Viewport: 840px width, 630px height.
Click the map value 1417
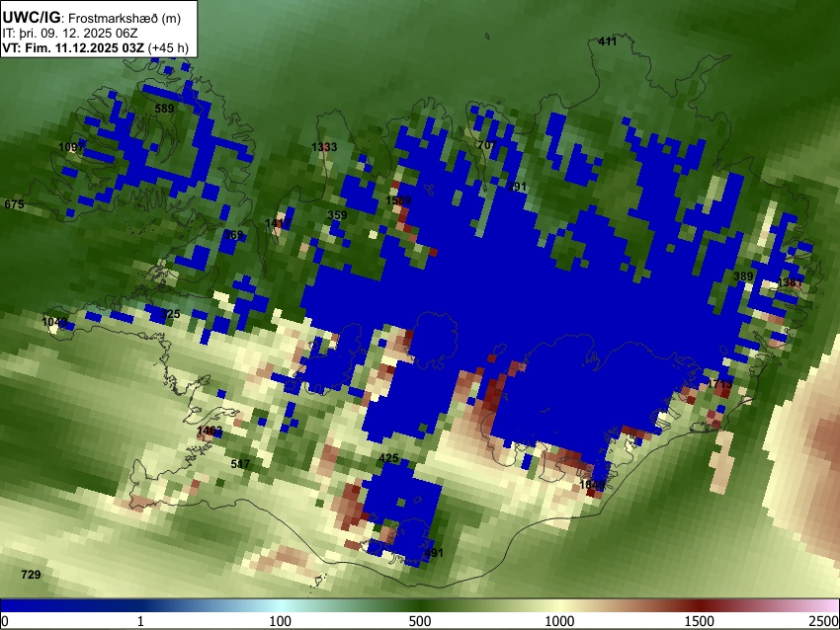(x=278, y=223)
